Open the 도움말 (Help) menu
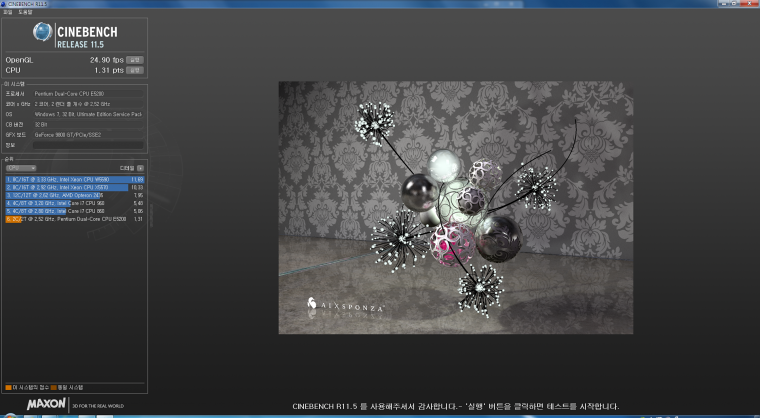 pyautogui.click(x=25, y=12)
